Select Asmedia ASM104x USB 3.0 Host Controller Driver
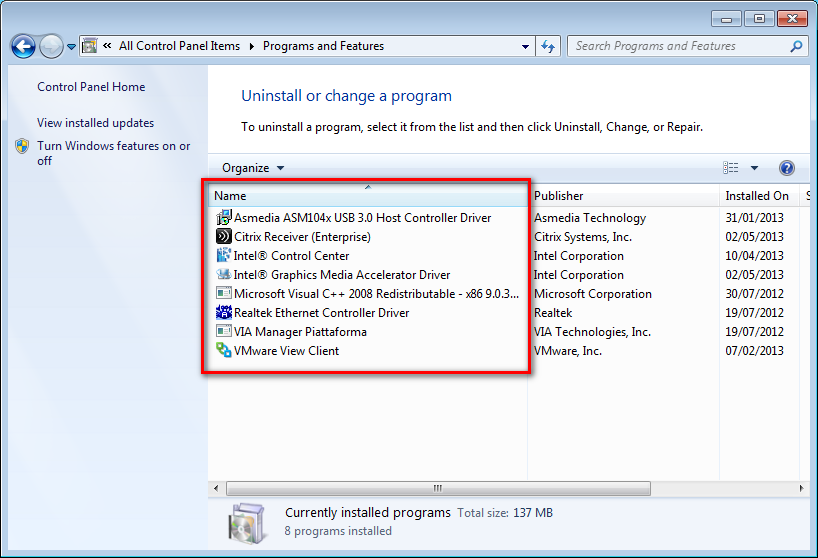Viewport: 818px width, 558px height. click(x=363, y=217)
